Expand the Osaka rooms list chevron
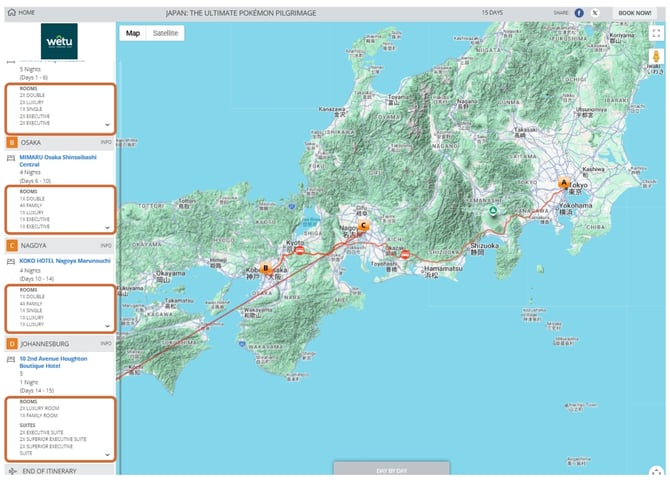Viewport: 670px width, 482px height. pyautogui.click(x=107, y=228)
